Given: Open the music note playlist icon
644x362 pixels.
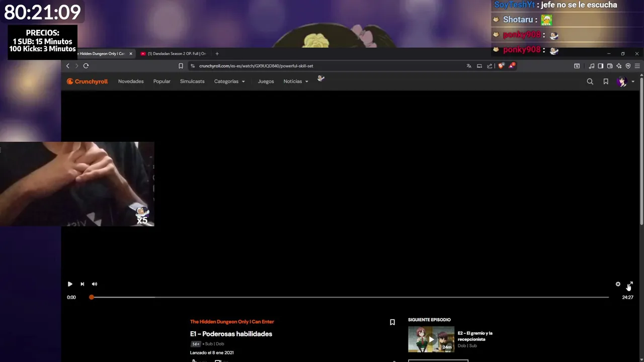Looking at the screenshot, I should pyautogui.click(x=592, y=66).
